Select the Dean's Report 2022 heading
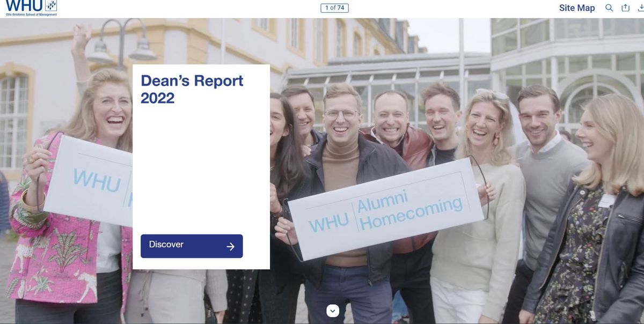The width and height of the screenshot is (644, 324). [x=192, y=89]
